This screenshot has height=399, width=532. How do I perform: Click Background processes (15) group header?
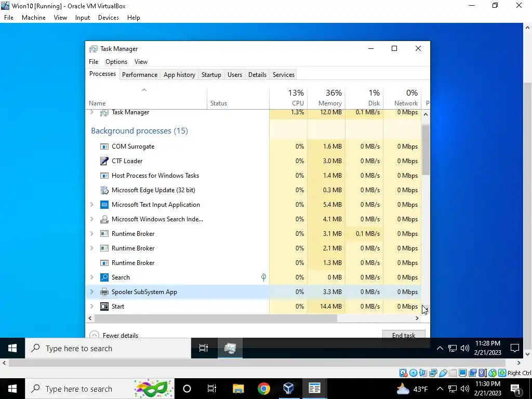139,131
